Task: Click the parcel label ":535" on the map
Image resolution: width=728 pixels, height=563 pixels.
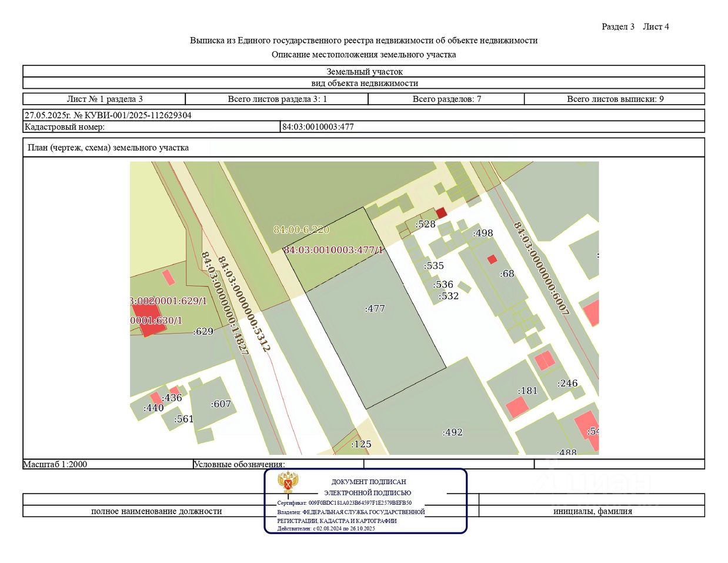Action: (433, 265)
